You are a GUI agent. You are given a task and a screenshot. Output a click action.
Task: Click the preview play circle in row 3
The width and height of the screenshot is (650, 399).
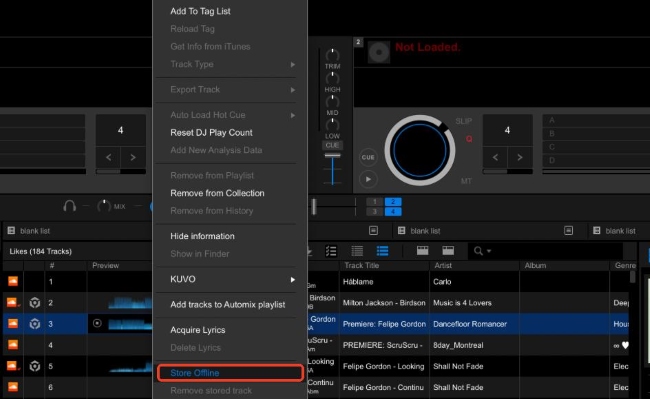97,323
